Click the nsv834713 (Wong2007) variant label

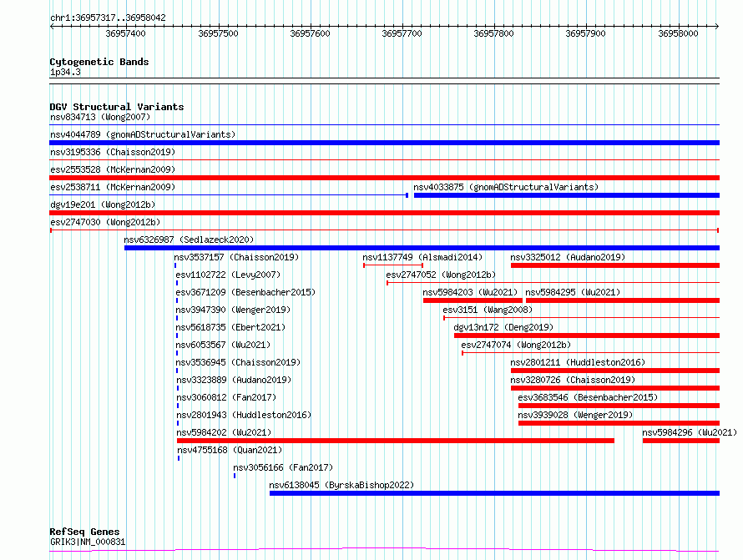pyautogui.click(x=100, y=117)
